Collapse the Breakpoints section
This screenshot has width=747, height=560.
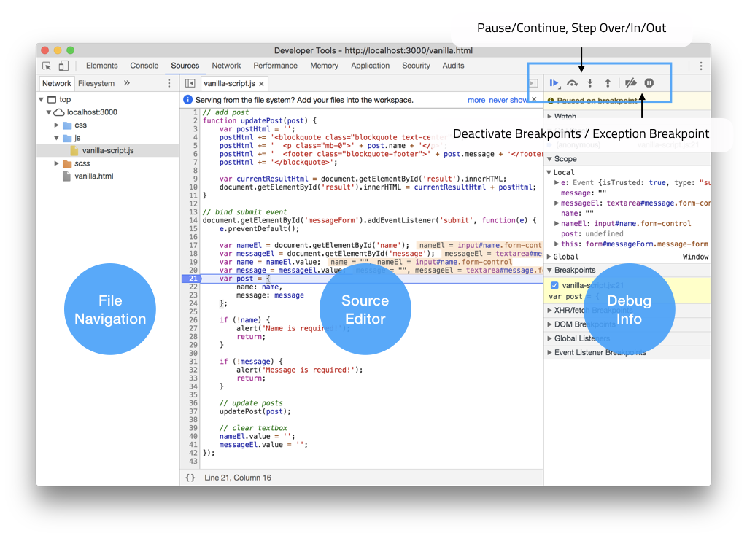[x=550, y=270]
